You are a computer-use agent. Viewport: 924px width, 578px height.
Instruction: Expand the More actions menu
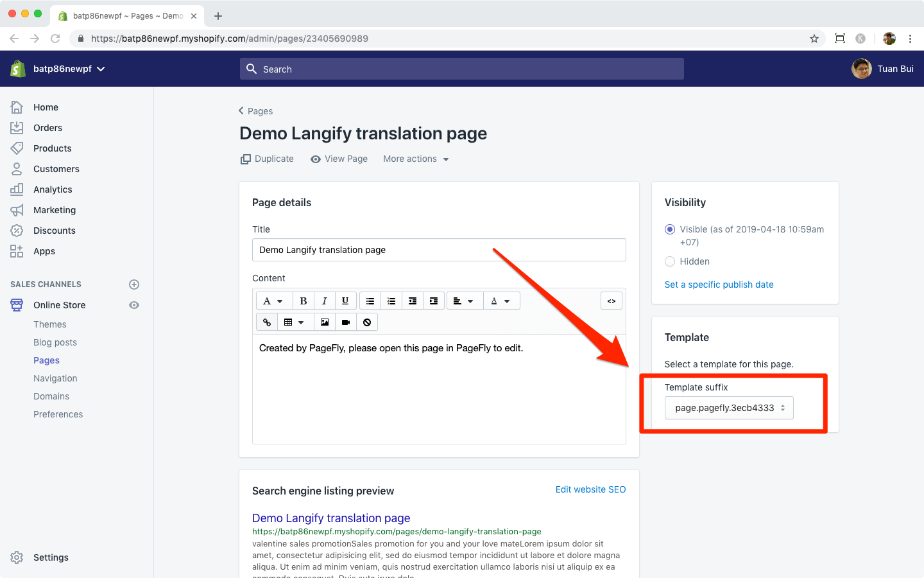416,159
